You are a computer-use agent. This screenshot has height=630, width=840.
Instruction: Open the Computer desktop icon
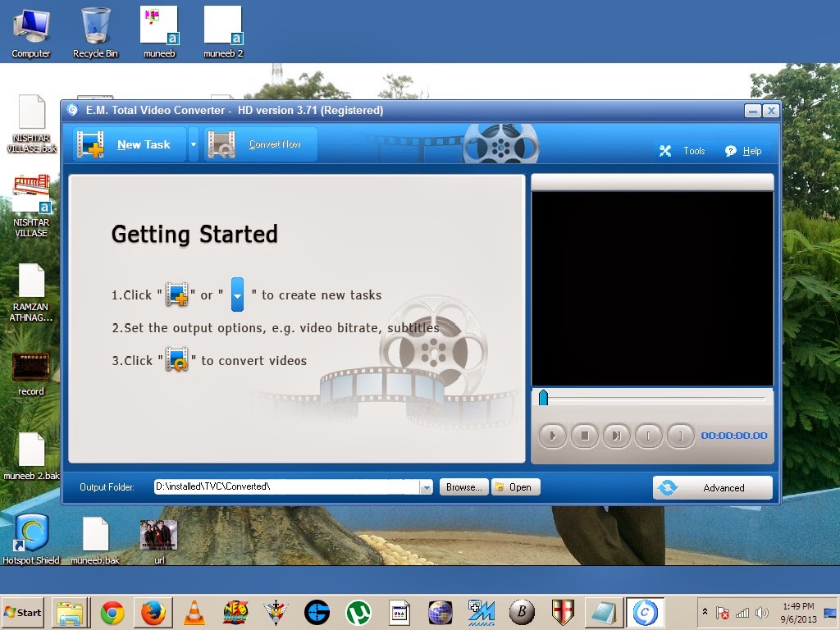pyautogui.click(x=31, y=32)
